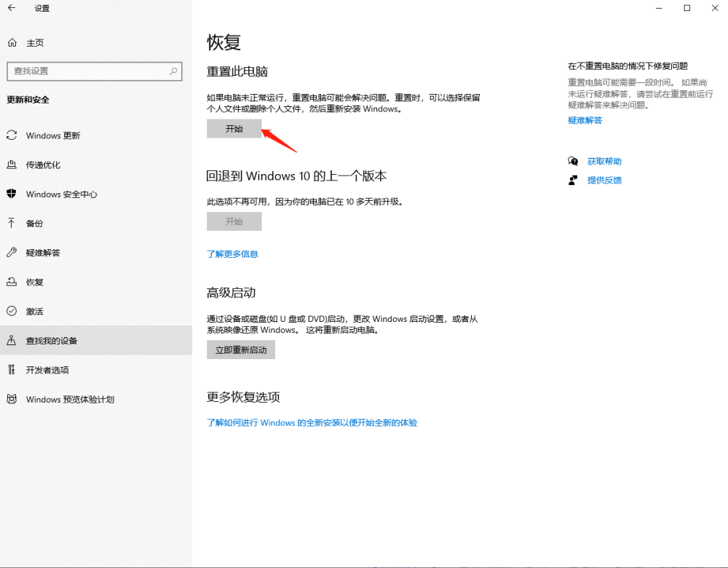Click 开始 under 重置此电脑
Image resolution: width=728 pixels, height=568 pixels.
tap(234, 129)
